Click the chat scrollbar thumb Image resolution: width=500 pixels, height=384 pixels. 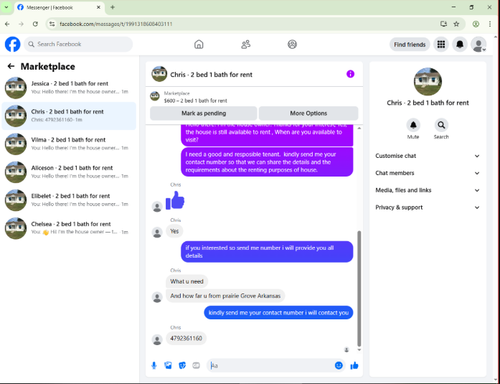[359, 288]
